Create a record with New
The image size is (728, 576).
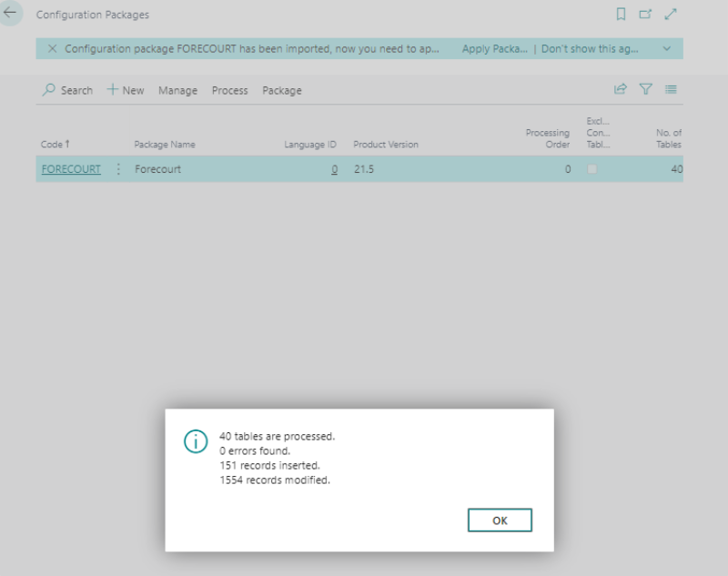pyautogui.click(x=126, y=90)
